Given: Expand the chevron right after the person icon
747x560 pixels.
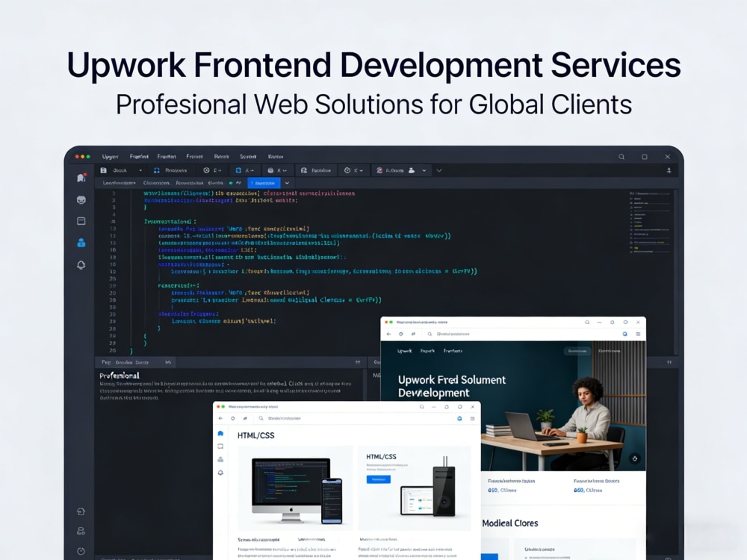Looking at the screenshot, I should [x=424, y=170].
